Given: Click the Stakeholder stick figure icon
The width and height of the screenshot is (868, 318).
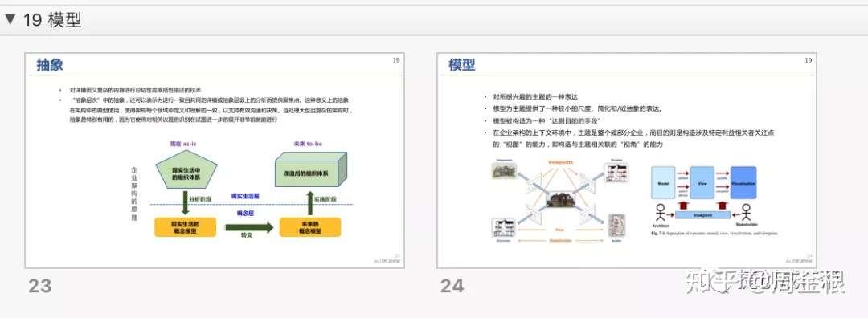Looking at the screenshot, I should coord(746,213).
